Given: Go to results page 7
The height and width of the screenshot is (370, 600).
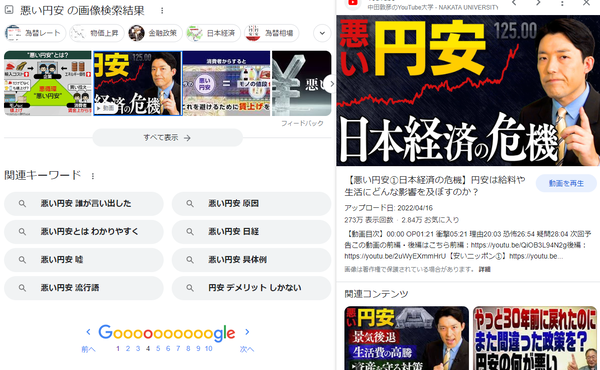Looking at the screenshot, I should (178, 349).
